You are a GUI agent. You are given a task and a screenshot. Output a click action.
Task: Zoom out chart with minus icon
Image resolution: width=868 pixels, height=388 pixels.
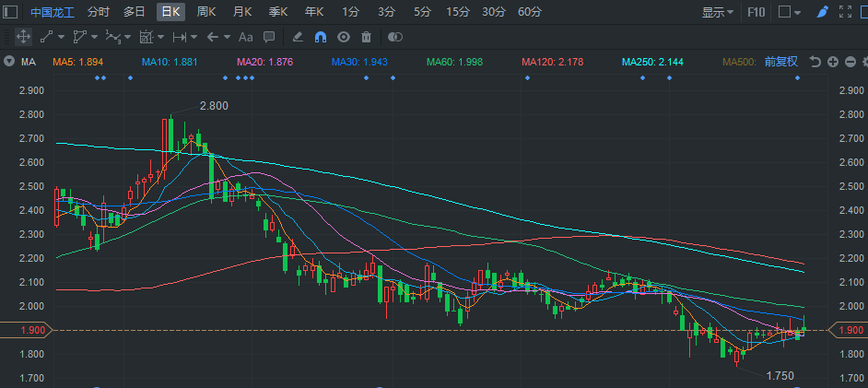(850, 62)
